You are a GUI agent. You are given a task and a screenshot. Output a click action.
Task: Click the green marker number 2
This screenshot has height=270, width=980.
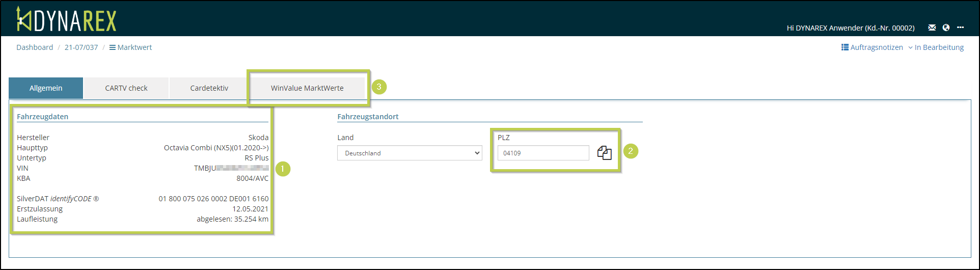tap(631, 151)
